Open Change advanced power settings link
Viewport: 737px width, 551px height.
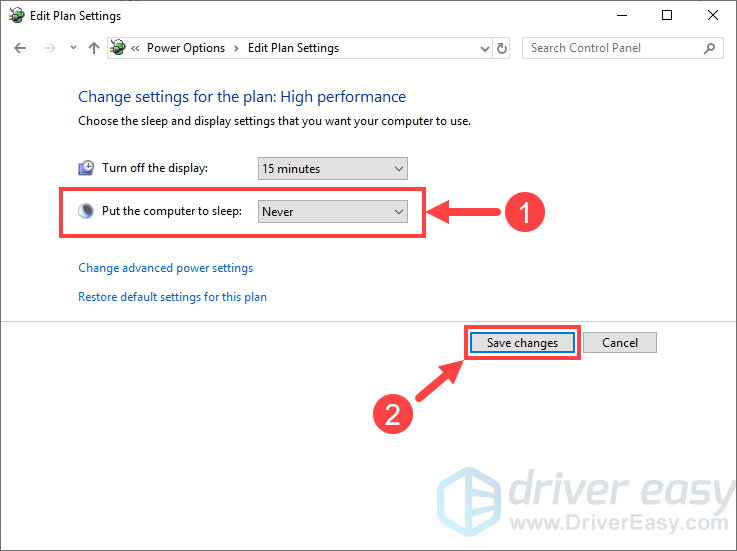(165, 268)
